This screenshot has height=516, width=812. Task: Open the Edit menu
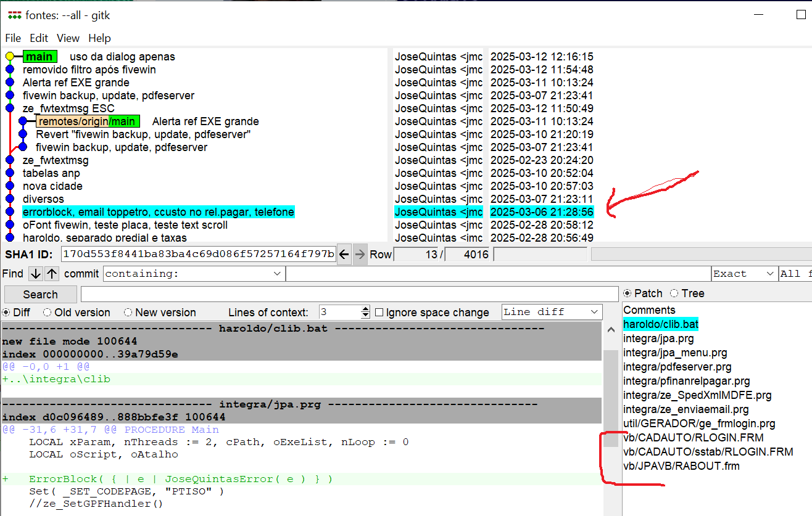point(39,38)
